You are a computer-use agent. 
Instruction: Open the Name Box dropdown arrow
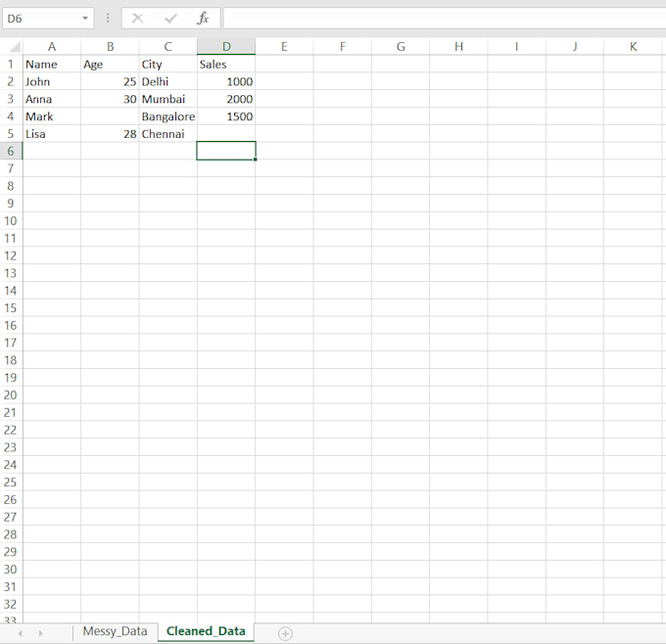click(85, 19)
